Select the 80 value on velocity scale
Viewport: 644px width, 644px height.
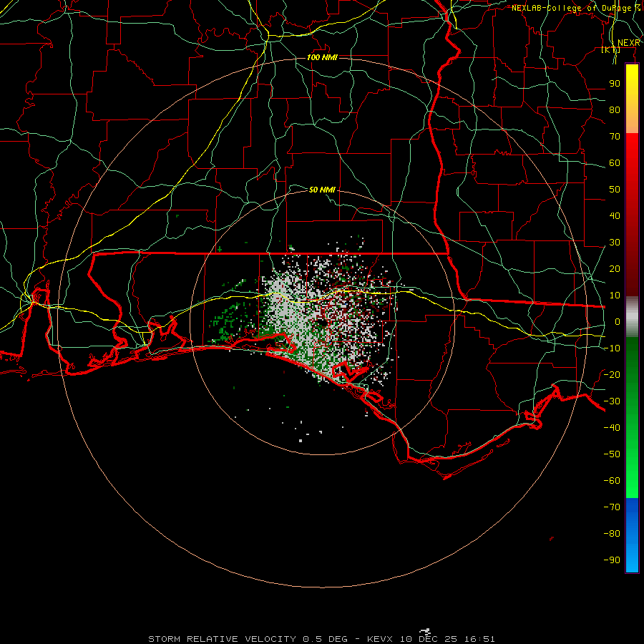[x=615, y=109]
